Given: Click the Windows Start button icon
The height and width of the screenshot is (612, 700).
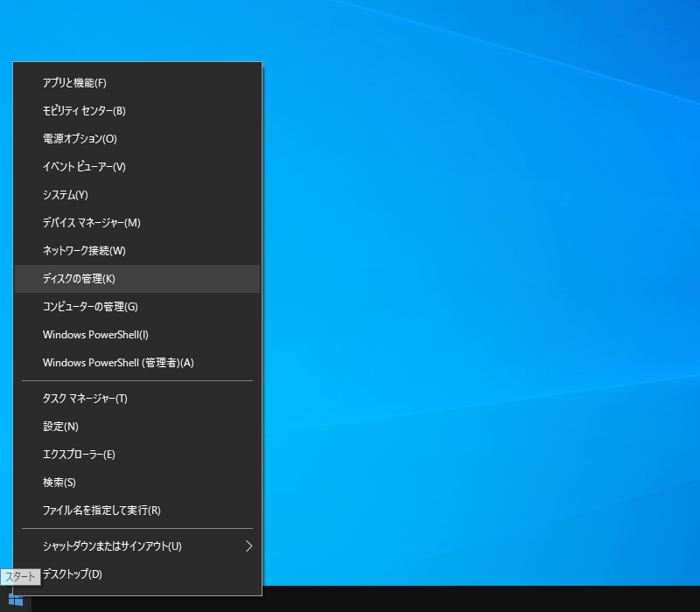Looking at the screenshot, I should tap(16, 600).
